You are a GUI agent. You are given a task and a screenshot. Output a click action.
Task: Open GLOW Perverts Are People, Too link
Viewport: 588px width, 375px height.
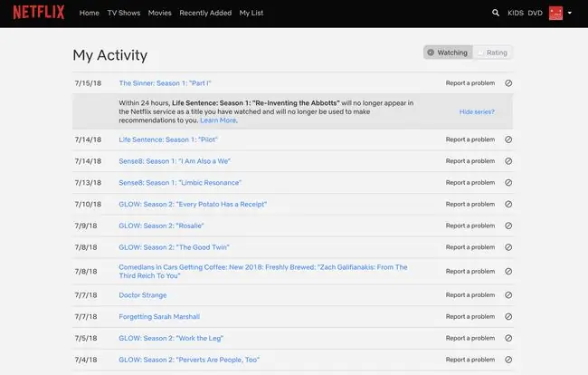point(189,360)
